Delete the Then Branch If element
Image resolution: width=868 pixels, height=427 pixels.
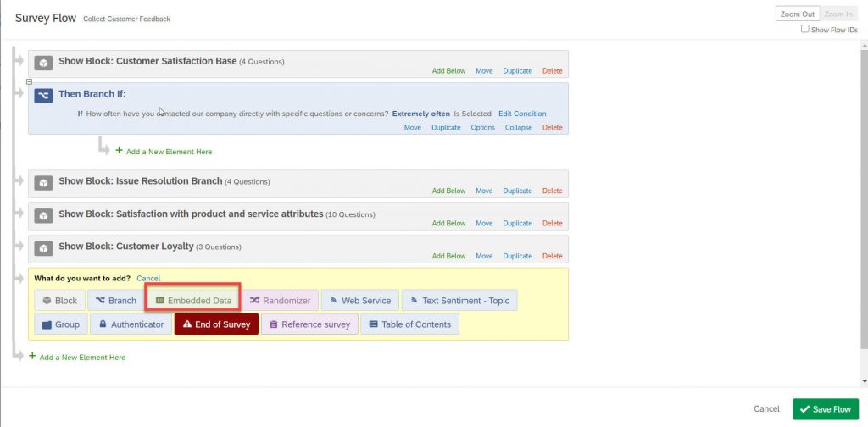553,127
